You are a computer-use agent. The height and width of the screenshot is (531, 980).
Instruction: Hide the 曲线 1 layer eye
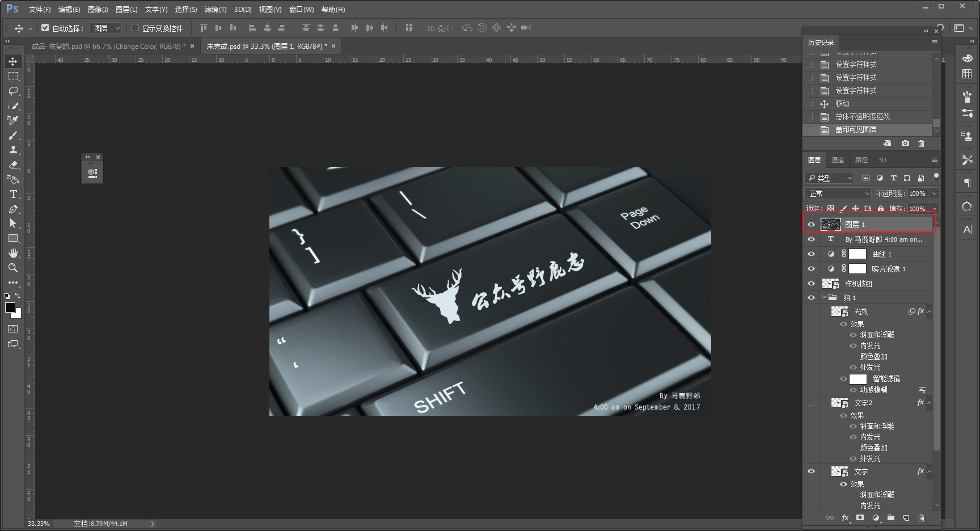[x=811, y=254]
